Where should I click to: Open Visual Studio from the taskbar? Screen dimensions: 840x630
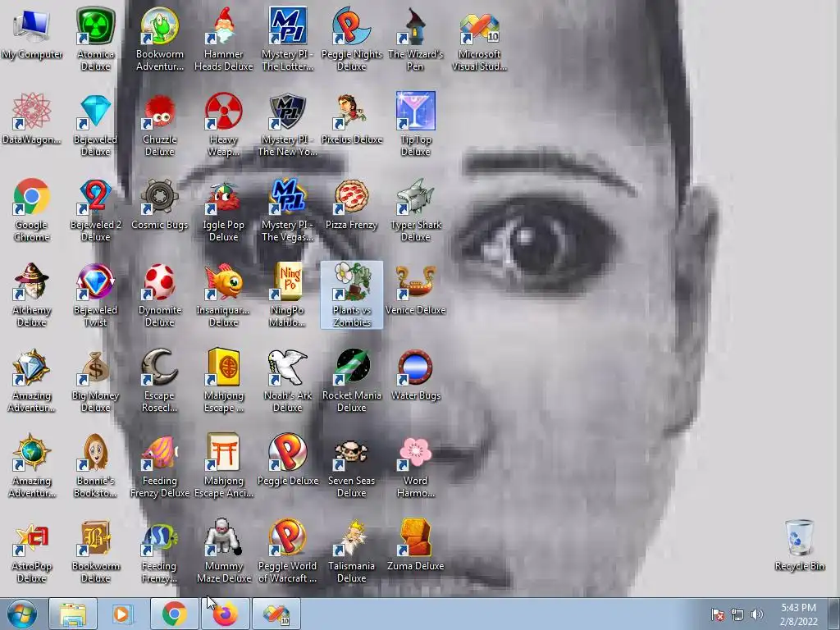click(276, 614)
